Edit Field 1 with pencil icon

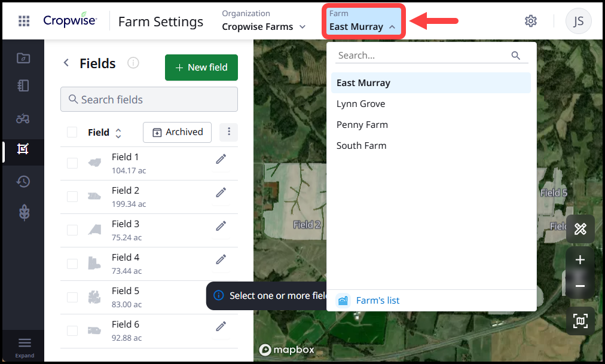(x=221, y=159)
